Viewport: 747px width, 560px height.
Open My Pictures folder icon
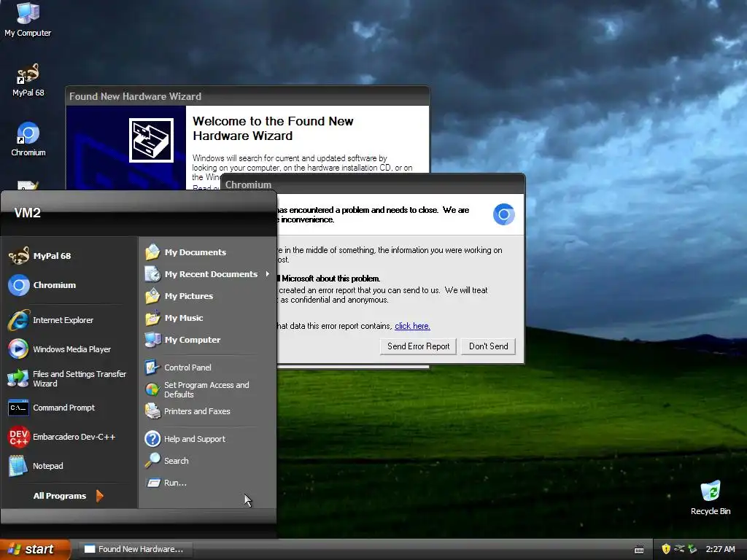[152, 296]
